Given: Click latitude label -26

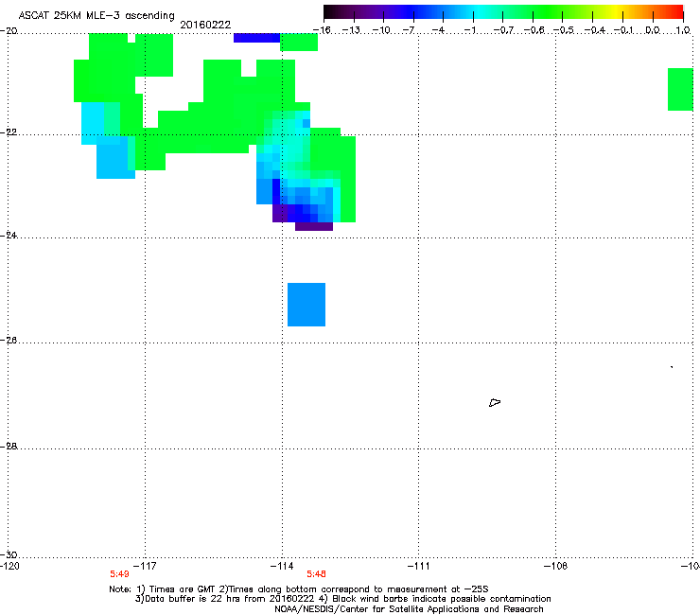Looking at the screenshot, I should (9, 341).
